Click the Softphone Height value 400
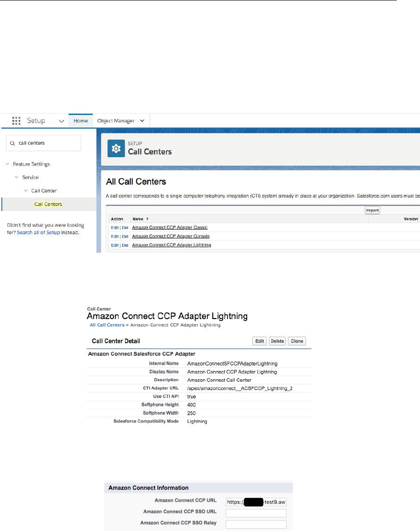The image size is (420, 531). coord(191,405)
